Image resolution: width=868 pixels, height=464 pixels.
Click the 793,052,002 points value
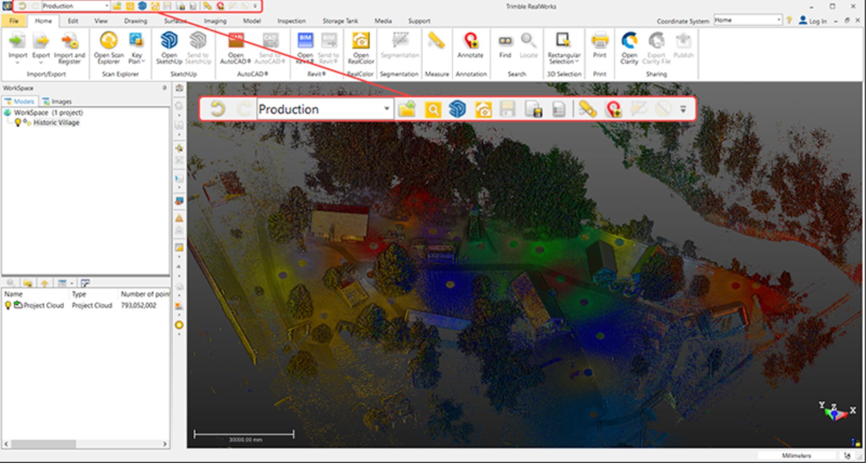[138, 306]
